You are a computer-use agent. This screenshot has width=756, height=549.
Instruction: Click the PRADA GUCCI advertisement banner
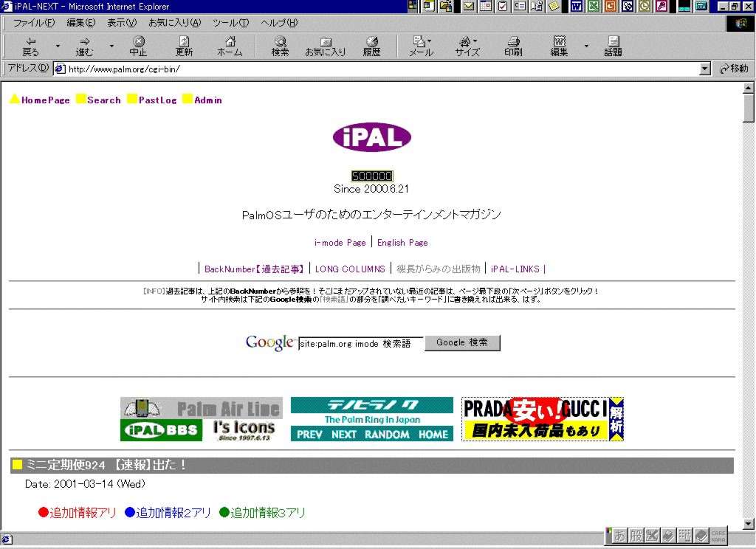[543, 419]
